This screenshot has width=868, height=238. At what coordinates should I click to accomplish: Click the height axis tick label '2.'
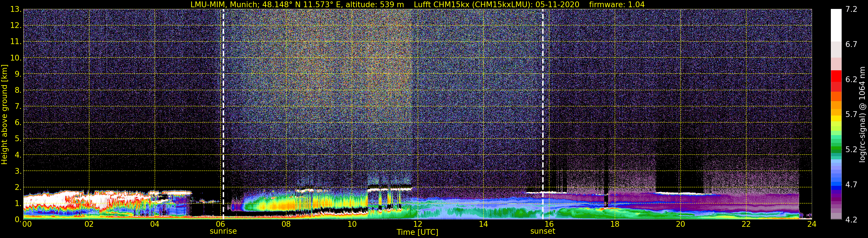click(x=18, y=187)
